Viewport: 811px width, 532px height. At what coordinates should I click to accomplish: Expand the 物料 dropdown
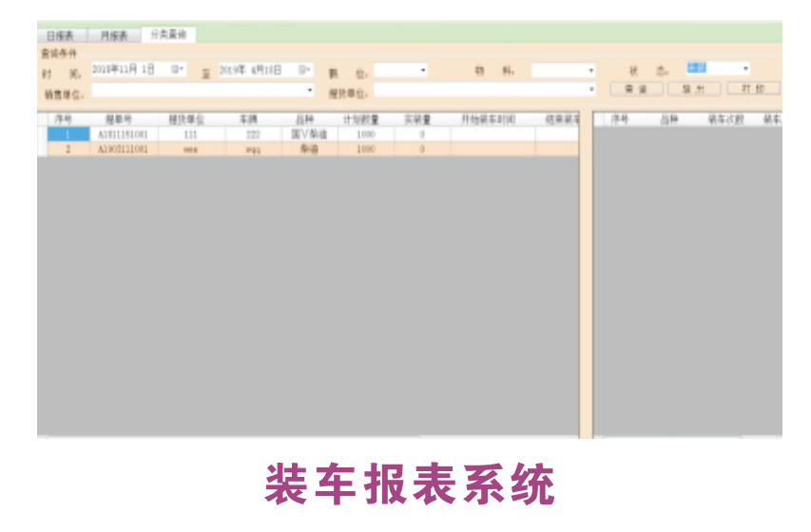(590, 70)
